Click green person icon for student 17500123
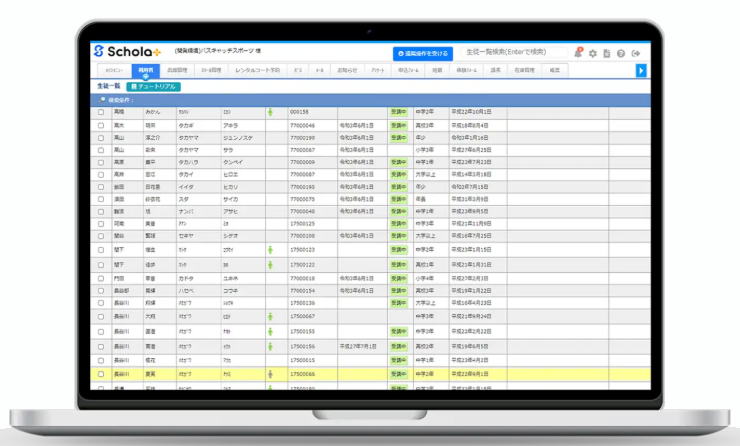740x446 pixels. pyautogui.click(x=269, y=249)
